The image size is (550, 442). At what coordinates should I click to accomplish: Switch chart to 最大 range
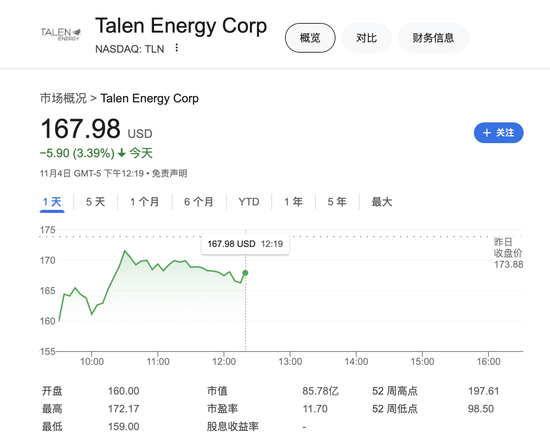click(382, 202)
